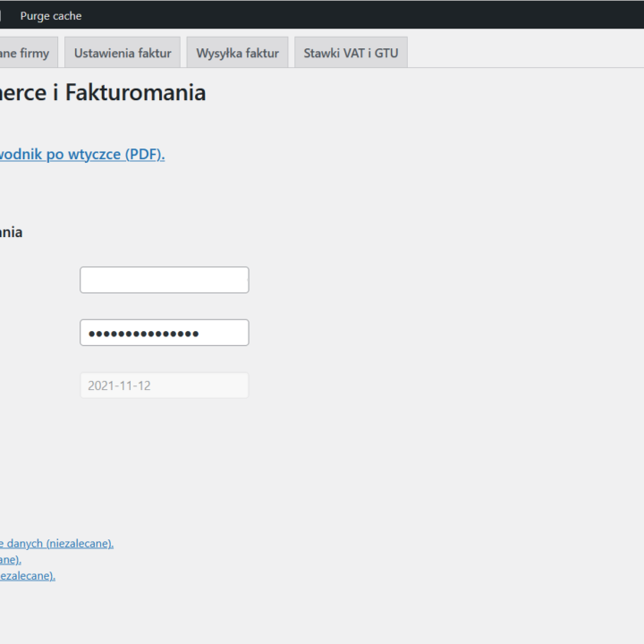Open the Wysyłka faktur tab

(x=237, y=53)
